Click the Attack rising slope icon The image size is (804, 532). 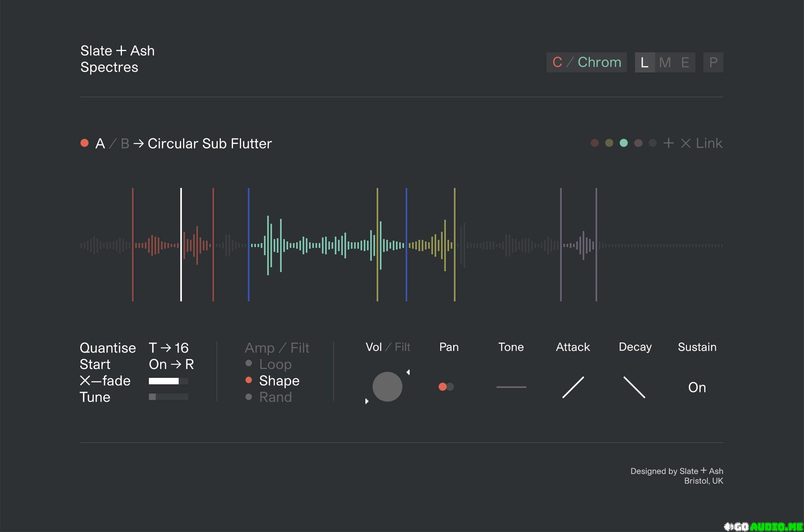573,387
